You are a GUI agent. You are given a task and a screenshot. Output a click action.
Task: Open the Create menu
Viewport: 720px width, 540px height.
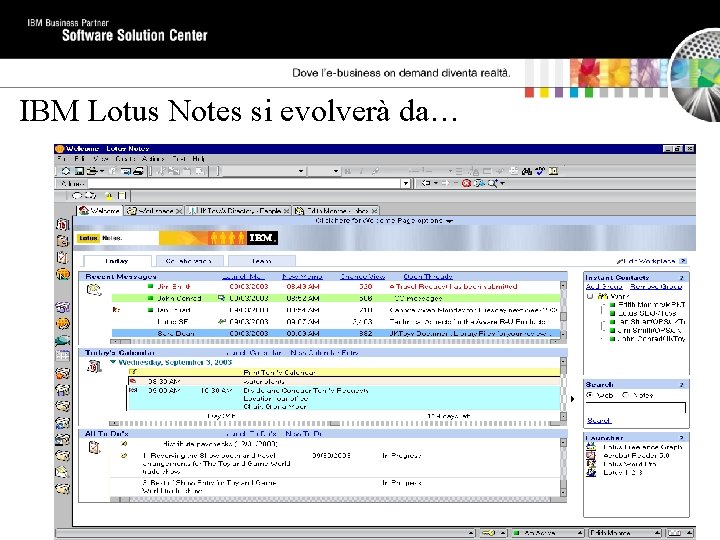pyautogui.click(x=125, y=159)
